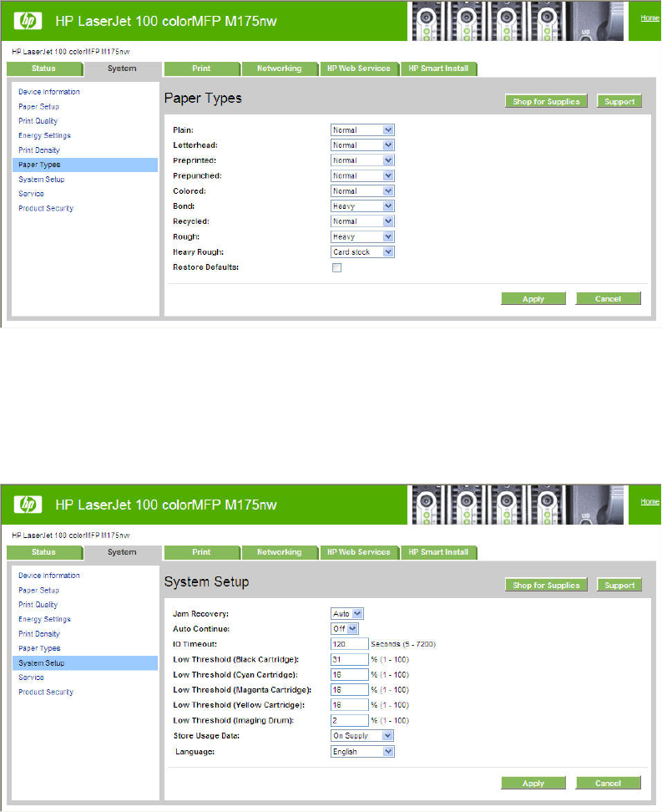Switch to Status tab on System Setup page
Image resolution: width=662 pixels, height=812 pixels.
coord(44,552)
